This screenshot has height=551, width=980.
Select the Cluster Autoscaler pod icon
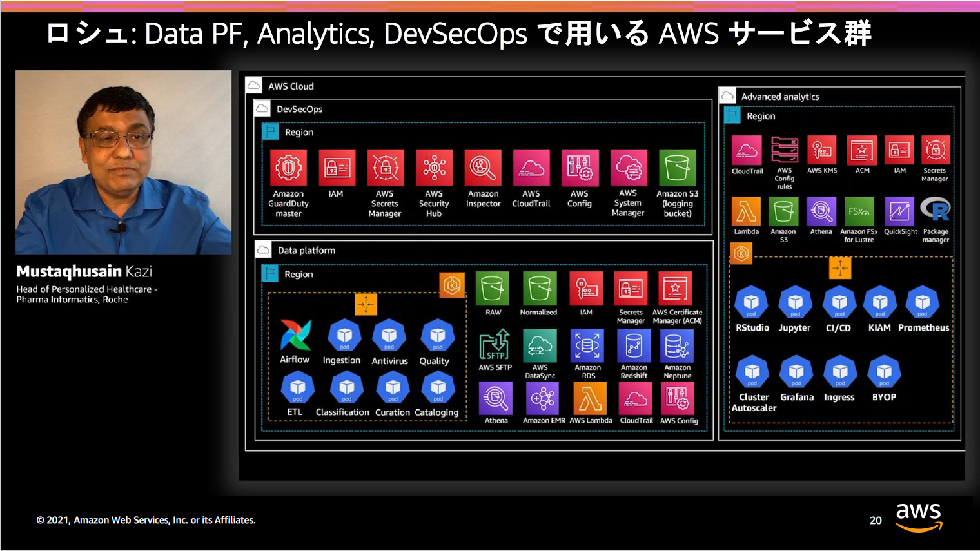click(x=752, y=372)
